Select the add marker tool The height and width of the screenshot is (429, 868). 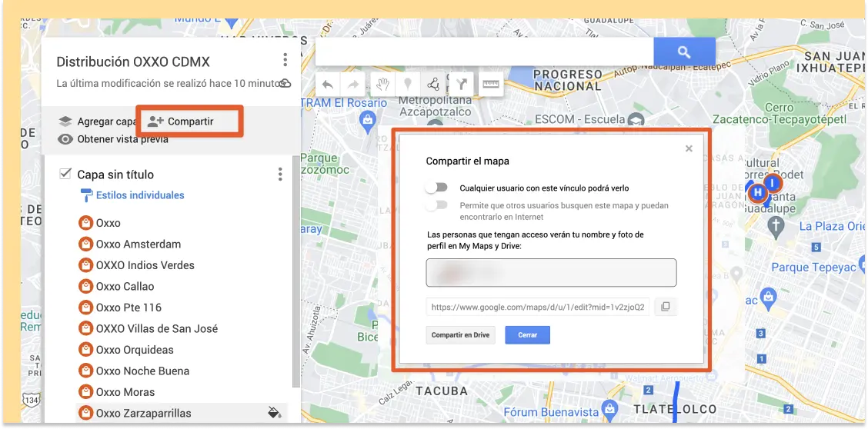coord(407,85)
